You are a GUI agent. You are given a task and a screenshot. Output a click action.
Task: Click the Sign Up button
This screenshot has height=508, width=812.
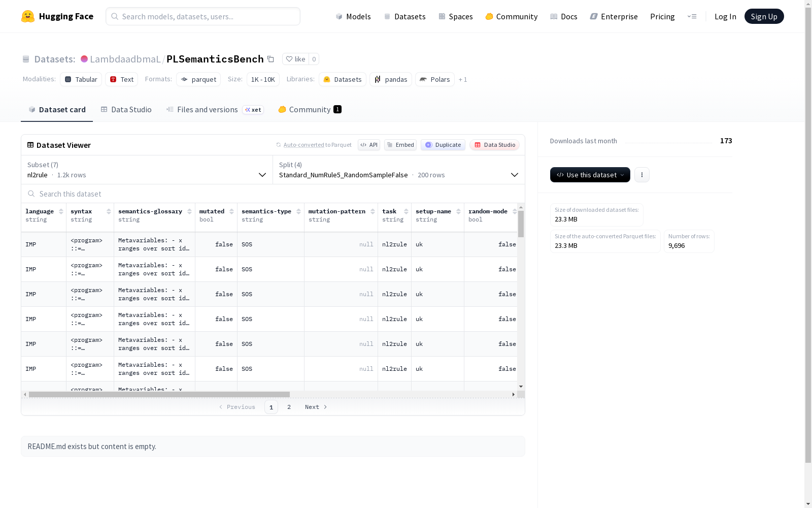[x=764, y=16]
